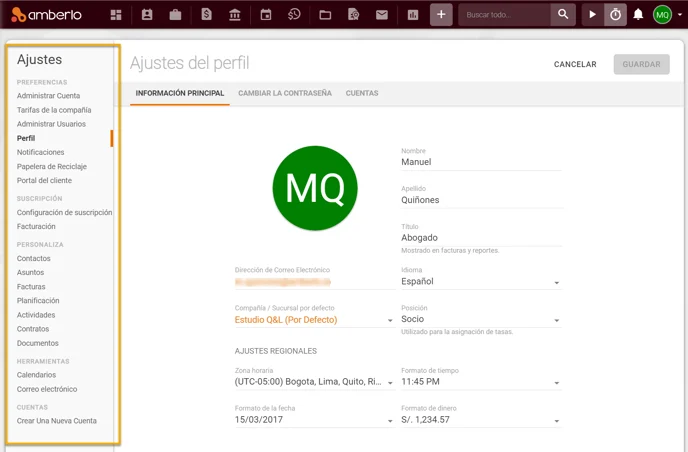Image resolution: width=688 pixels, height=452 pixels.
Task: Start the timer with the play icon
Action: pyautogui.click(x=592, y=14)
